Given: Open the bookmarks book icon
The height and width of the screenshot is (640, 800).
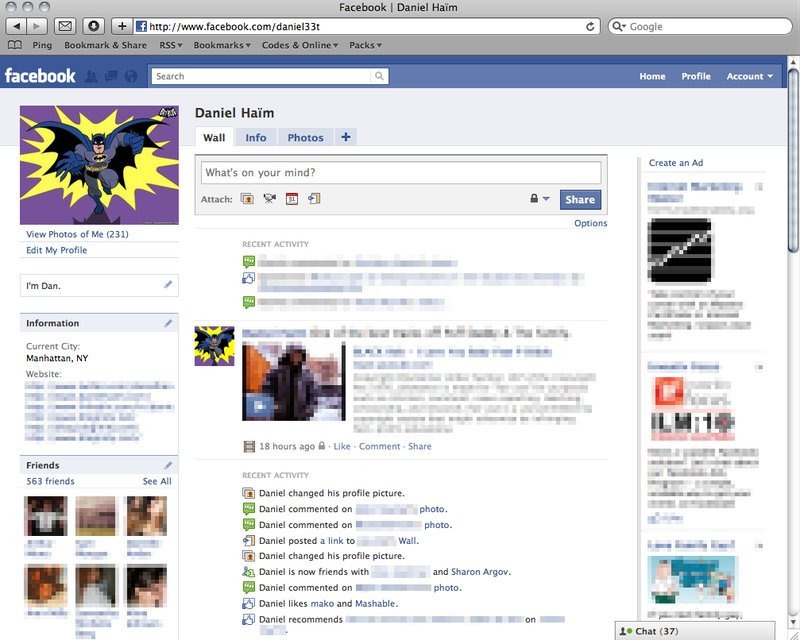Looking at the screenshot, I should (x=15, y=45).
